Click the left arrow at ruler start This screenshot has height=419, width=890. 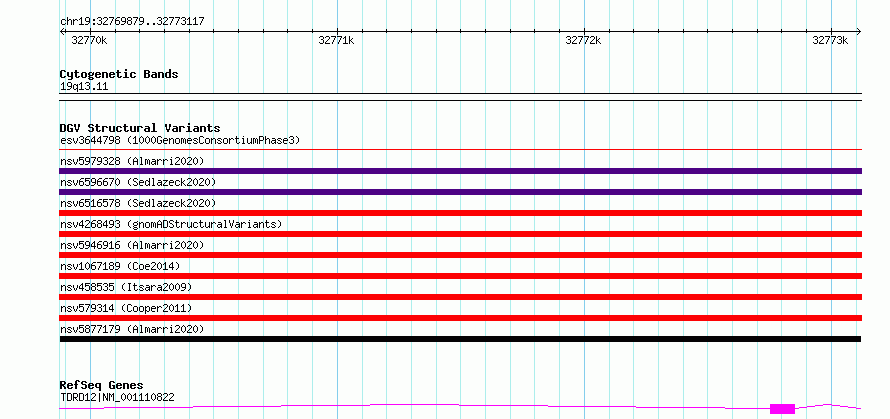[x=62, y=31]
